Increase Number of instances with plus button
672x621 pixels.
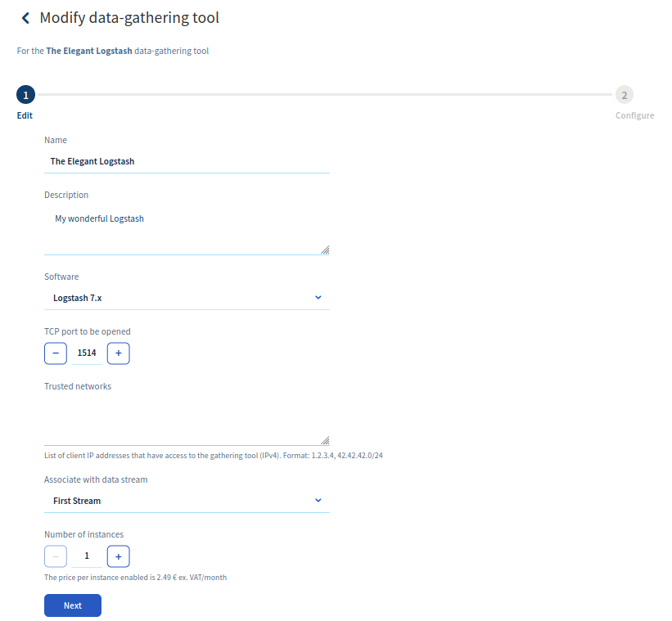pyautogui.click(x=119, y=556)
